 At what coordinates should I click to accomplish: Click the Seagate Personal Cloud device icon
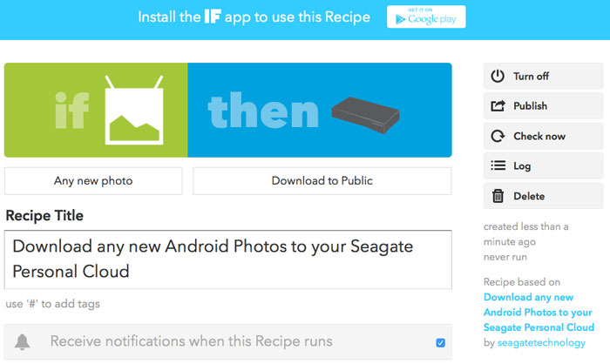click(x=365, y=115)
